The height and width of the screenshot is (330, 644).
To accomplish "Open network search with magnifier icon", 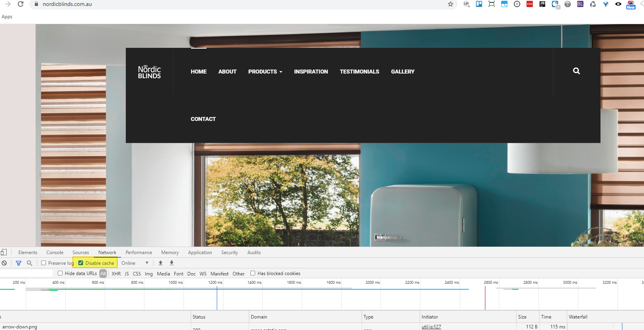I will pyautogui.click(x=29, y=263).
